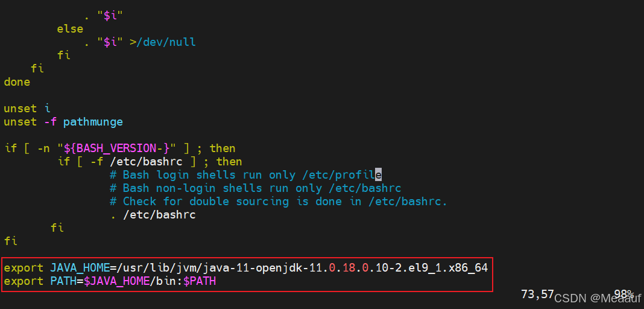Image resolution: width=644 pixels, height=309 pixels.
Task: Click the first '. "$i"' source line
Action: [x=104, y=16]
